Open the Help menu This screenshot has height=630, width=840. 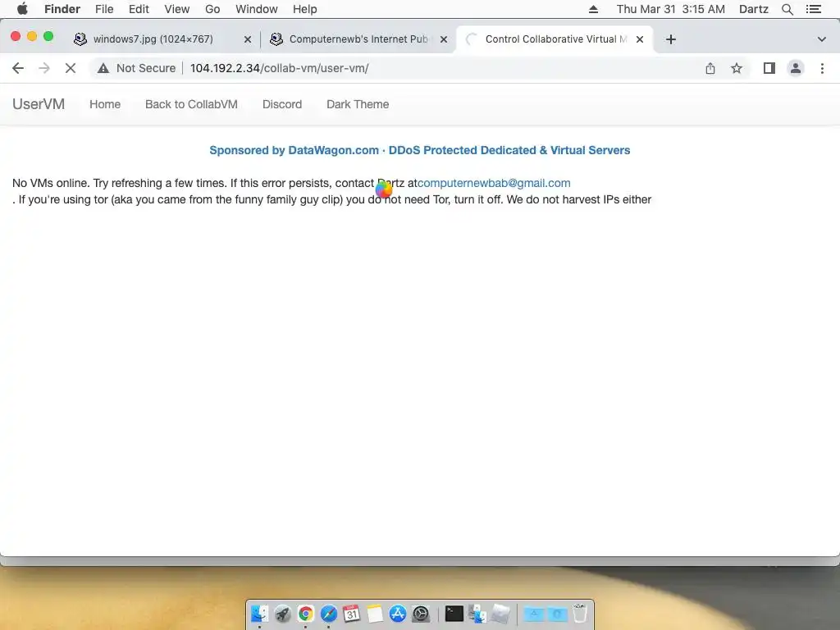[x=305, y=9]
